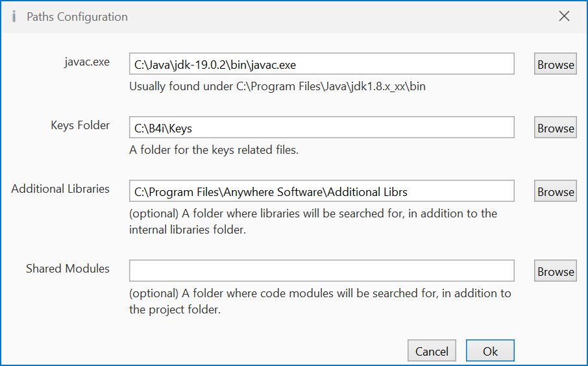Browse for the javac.exe path
Screen dimensions: 588x366
556,64
